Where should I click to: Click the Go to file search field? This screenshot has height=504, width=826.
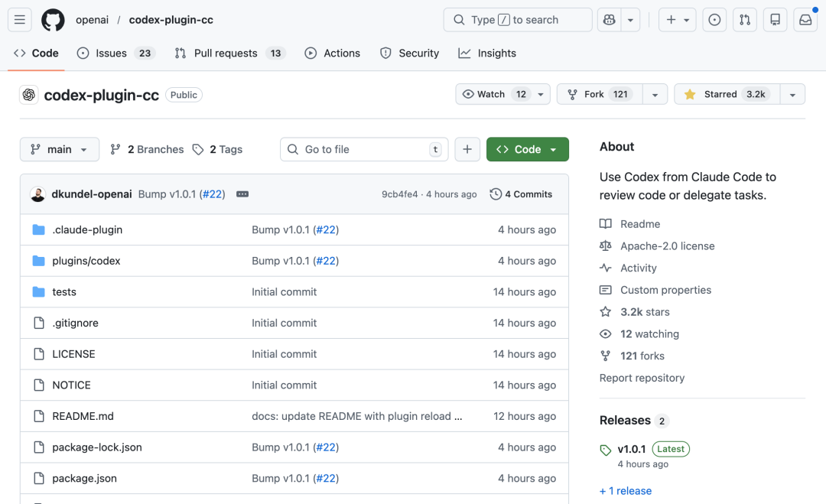364,149
